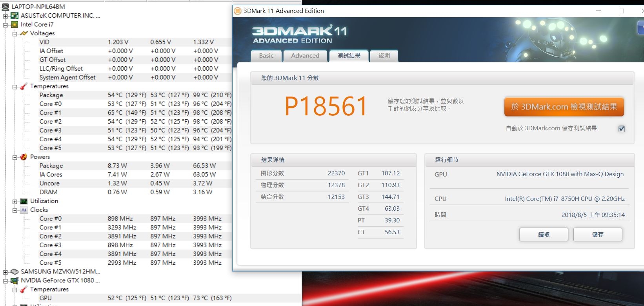Click the 图形分数 value 22370
Viewport: 644px width, 306px height.
pyautogui.click(x=337, y=173)
